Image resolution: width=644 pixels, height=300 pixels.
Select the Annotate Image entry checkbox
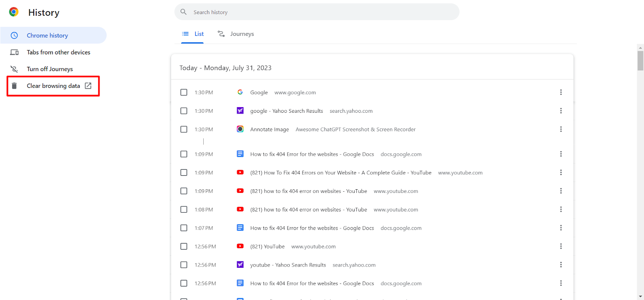184,129
